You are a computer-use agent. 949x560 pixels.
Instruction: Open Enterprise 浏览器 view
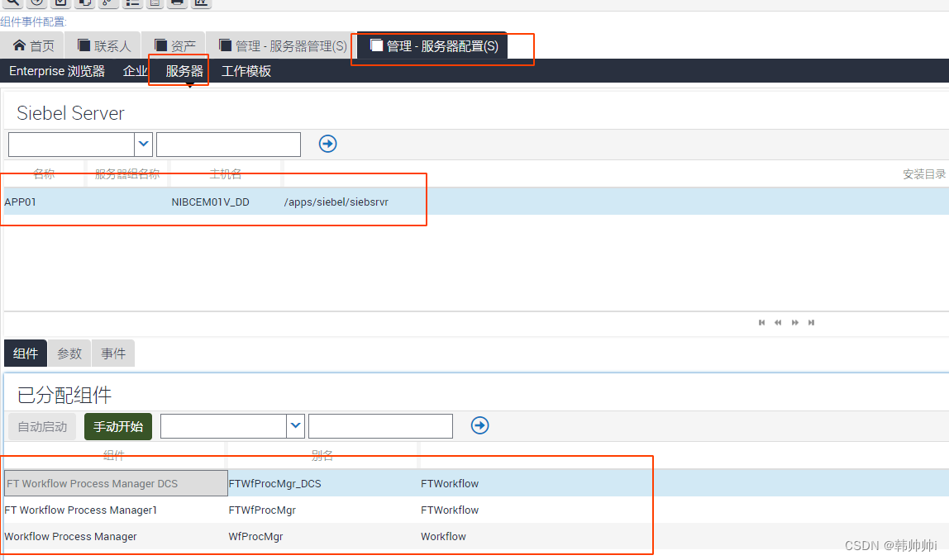click(57, 71)
